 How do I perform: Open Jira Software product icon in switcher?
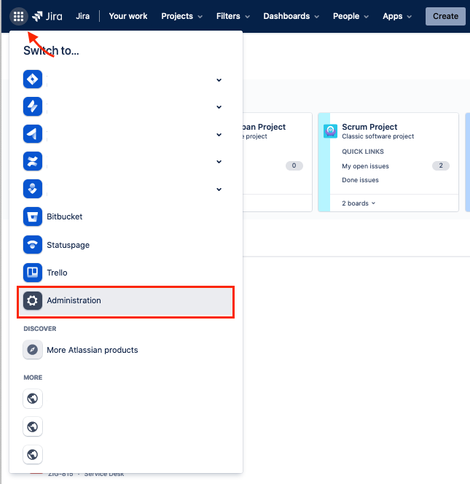pos(33,79)
